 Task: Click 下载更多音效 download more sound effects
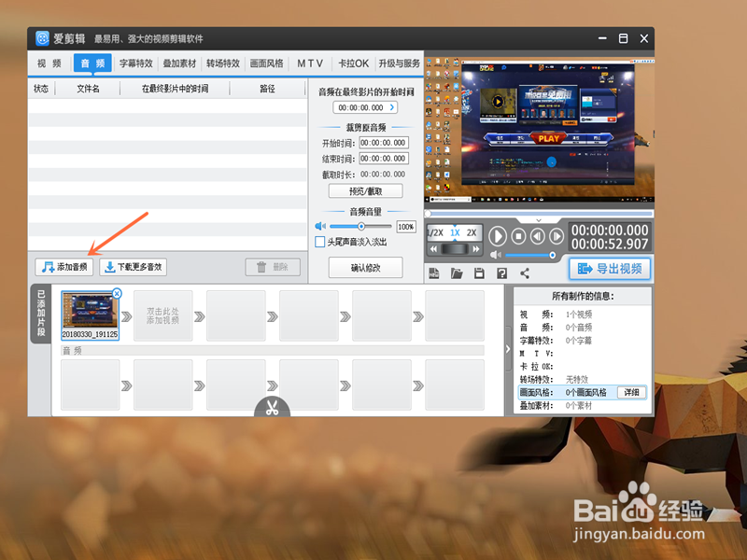point(133,267)
